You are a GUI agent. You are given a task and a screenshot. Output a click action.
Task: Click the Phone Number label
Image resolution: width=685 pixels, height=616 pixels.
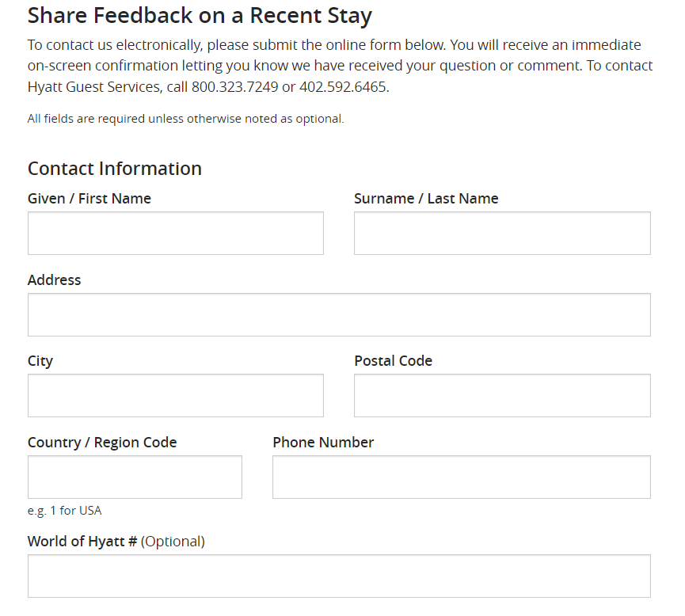(322, 442)
